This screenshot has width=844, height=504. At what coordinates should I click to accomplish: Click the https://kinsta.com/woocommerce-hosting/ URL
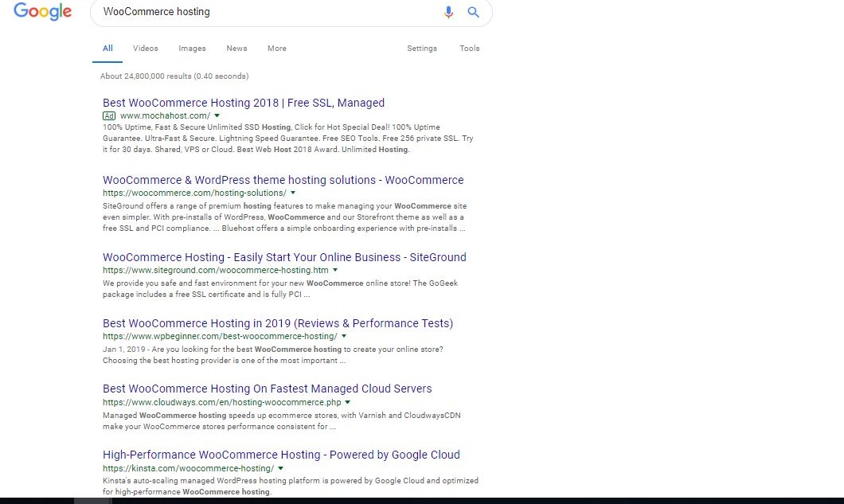click(189, 468)
